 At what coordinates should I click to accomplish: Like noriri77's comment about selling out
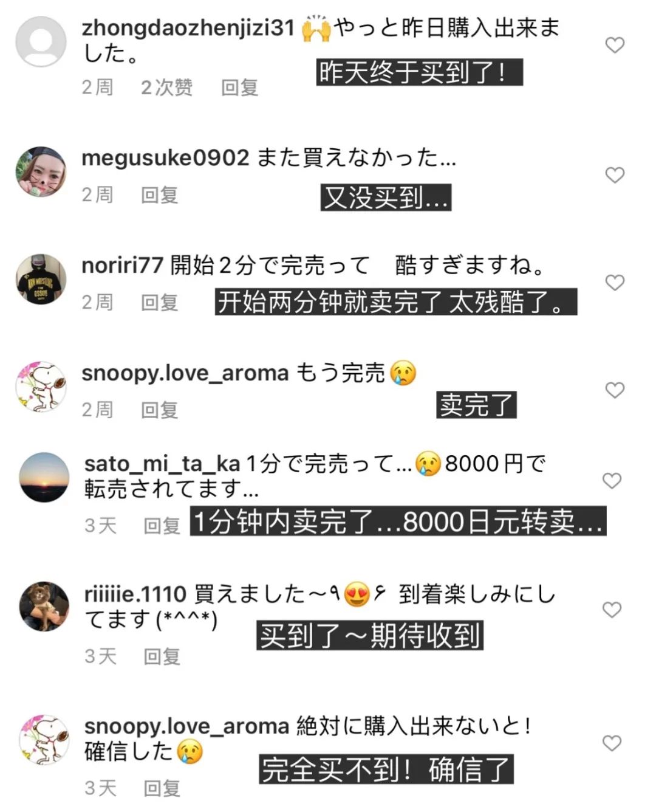(615, 282)
